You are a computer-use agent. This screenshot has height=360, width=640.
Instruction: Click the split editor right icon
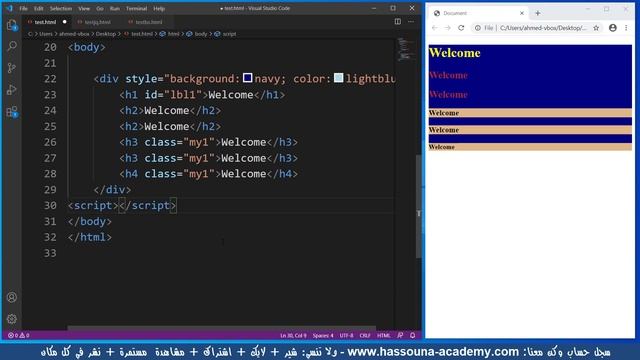click(398, 22)
